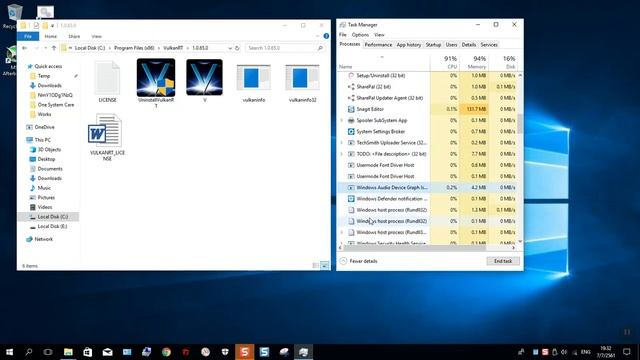Collapse Task Manager with Fewer details
Image resolution: width=640 pixels, height=360 pixels.
pyautogui.click(x=359, y=261)
